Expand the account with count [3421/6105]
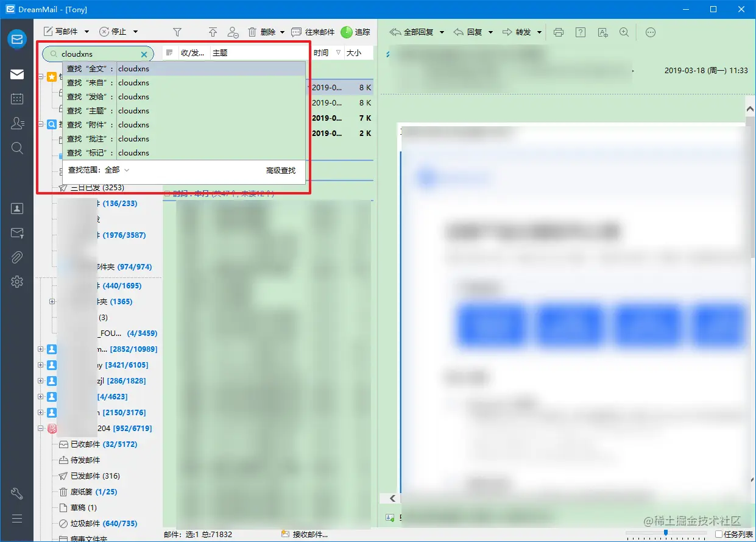The width and height of the screenshot is (756, 542). [x=41, y=365]
